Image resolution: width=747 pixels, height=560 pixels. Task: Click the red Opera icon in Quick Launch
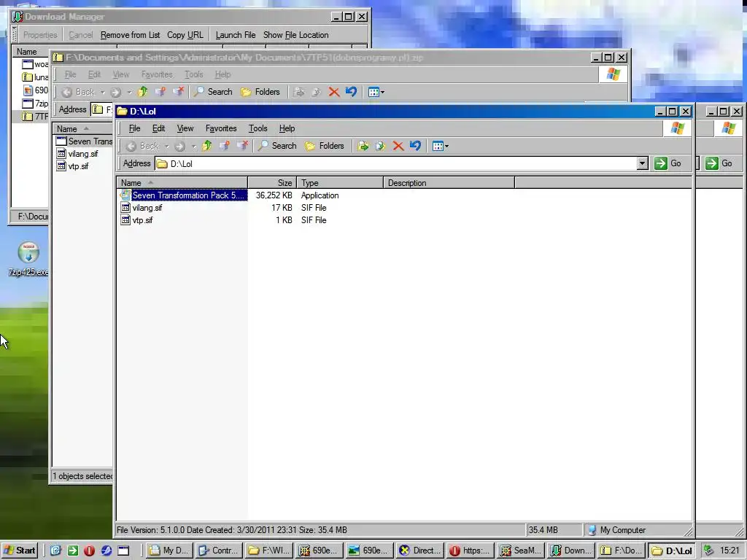coord(89,551)
